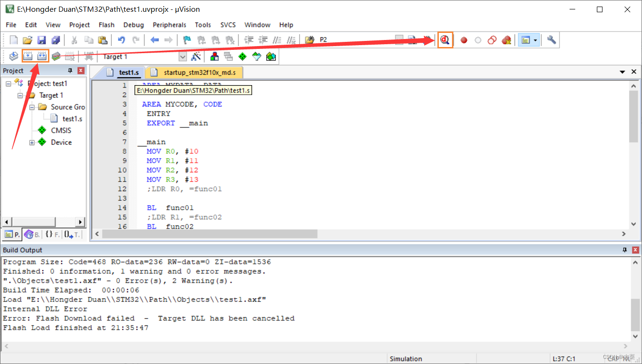Open the Debug menu
Screen dimensions: 642x364
(134, 25)
